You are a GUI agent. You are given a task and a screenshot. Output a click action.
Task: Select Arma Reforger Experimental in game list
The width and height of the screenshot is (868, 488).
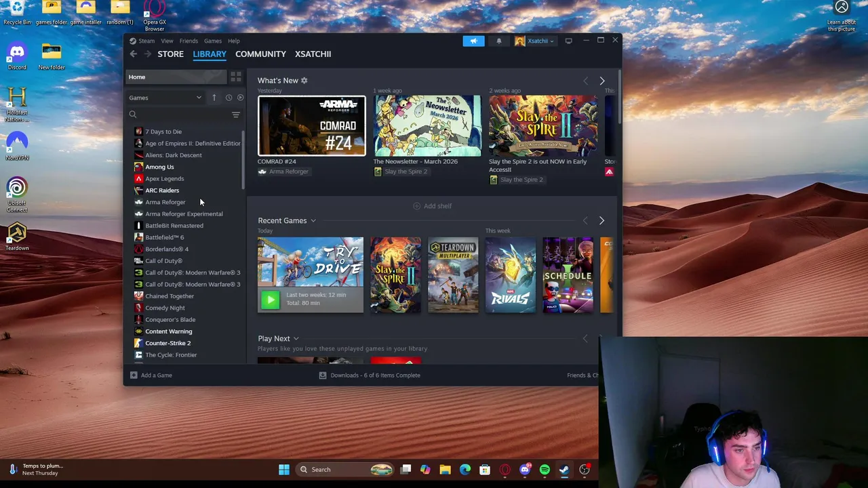[184, 214]
